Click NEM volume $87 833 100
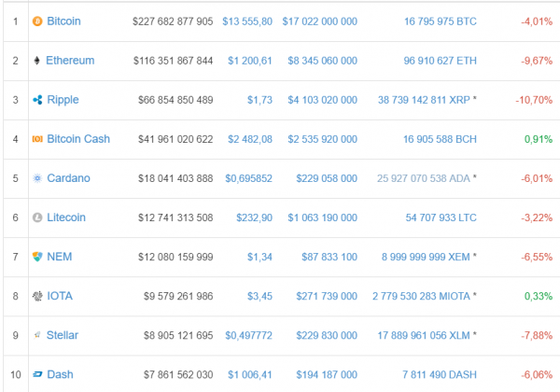560x392 pixels. [329, 257]
